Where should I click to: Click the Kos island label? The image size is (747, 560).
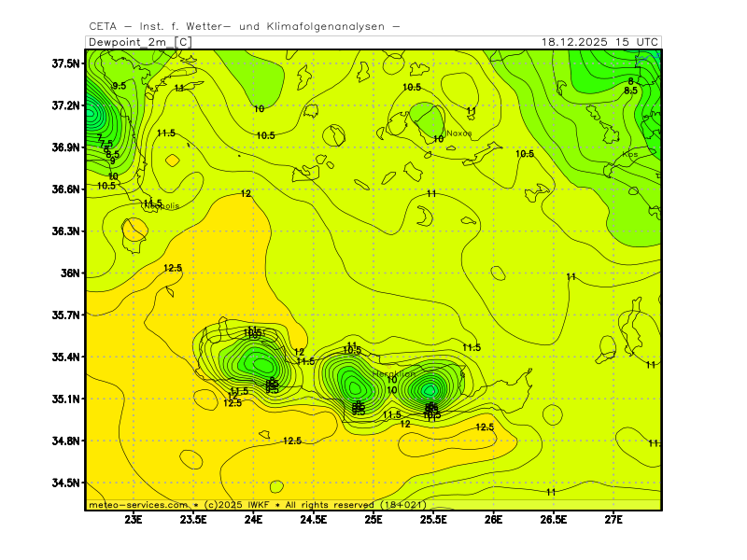(x=630, y=154)
